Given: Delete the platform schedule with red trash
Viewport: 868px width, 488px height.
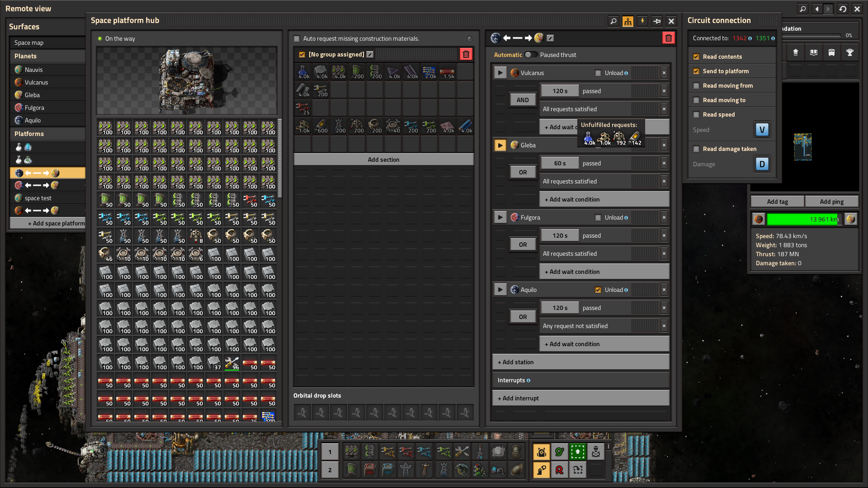Looking at the screenshot, I should point(669,38).
